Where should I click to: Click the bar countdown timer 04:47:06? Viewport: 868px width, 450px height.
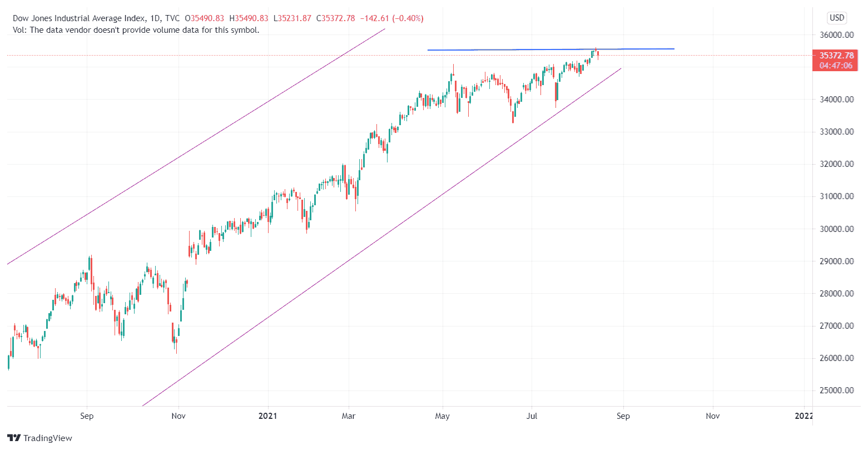click(x=836, y=66)
